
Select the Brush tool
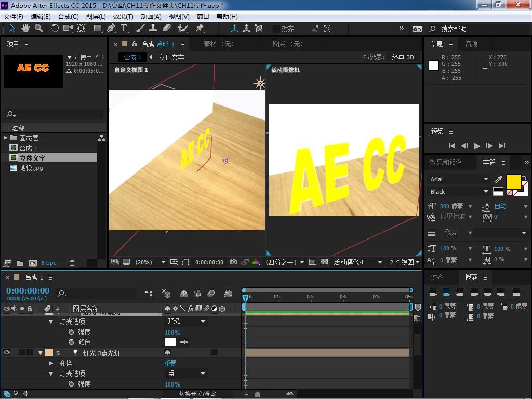[x=140, y=29]
